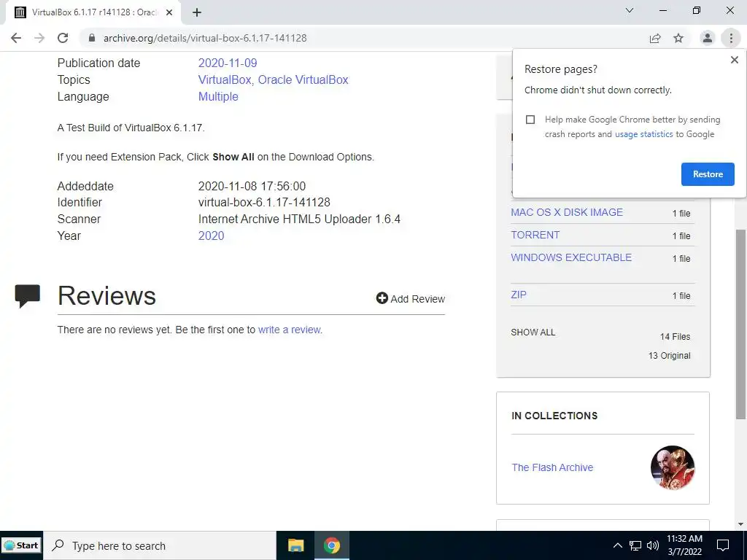Click the padlock site info icon
Screen dimensions: 747x560
click(92, 38)
